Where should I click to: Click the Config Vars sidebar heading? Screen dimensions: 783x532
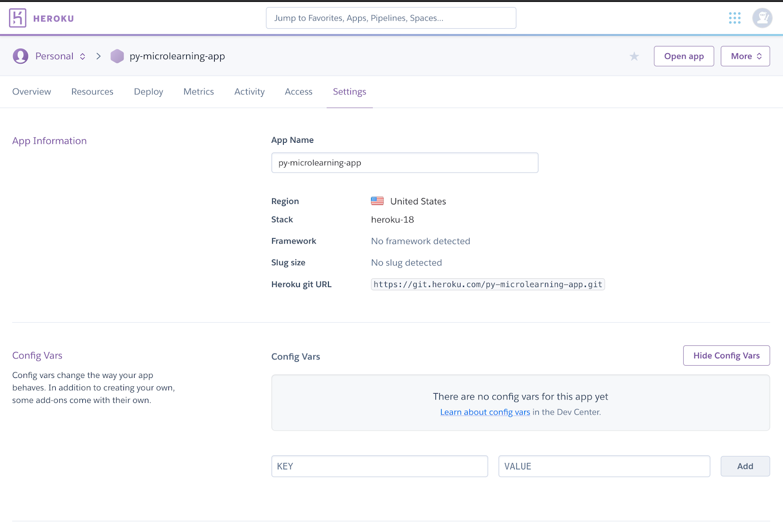[37, 355]
